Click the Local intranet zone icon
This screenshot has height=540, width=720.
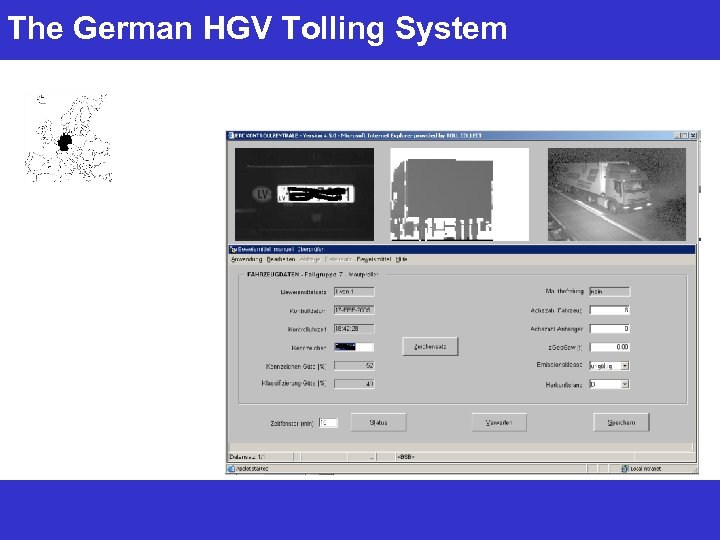pyautogui.click(x=625, y=469)
